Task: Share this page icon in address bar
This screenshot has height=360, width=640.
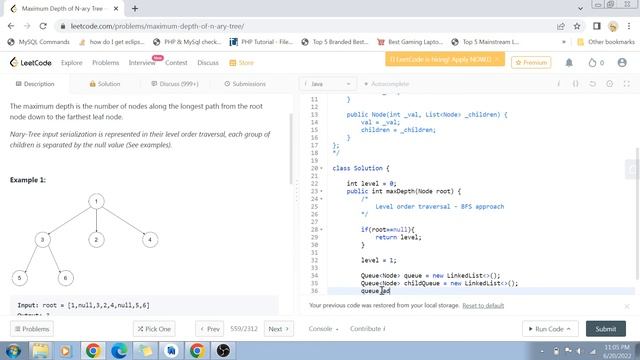Action: (561, 26)
